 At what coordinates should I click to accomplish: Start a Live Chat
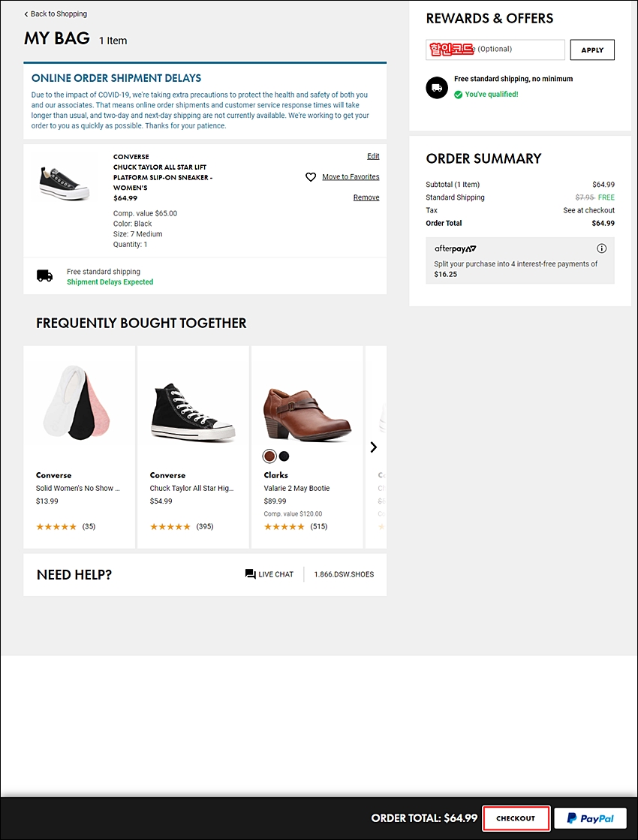click(x=269, y=574)
